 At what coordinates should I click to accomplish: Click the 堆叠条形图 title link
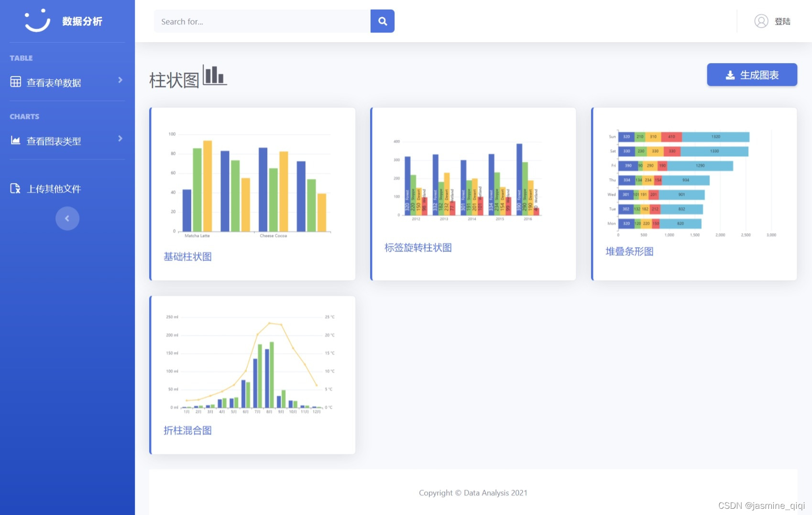629,252
